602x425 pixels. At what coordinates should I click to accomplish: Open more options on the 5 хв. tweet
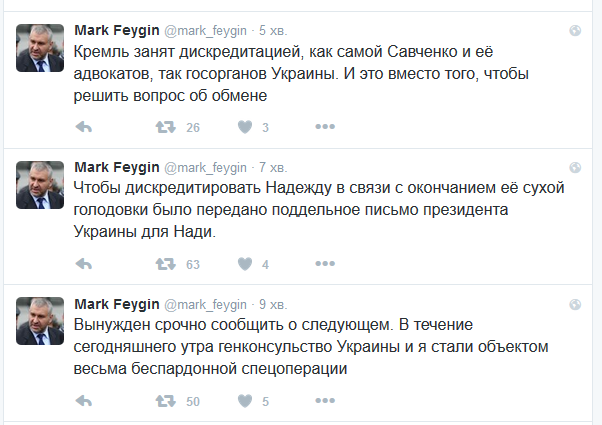point(325,126)
